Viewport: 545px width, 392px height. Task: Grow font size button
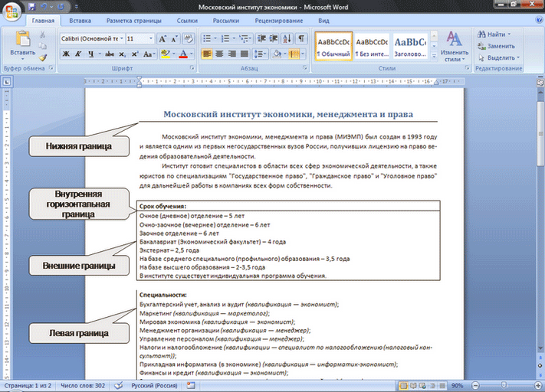[163, 38]
